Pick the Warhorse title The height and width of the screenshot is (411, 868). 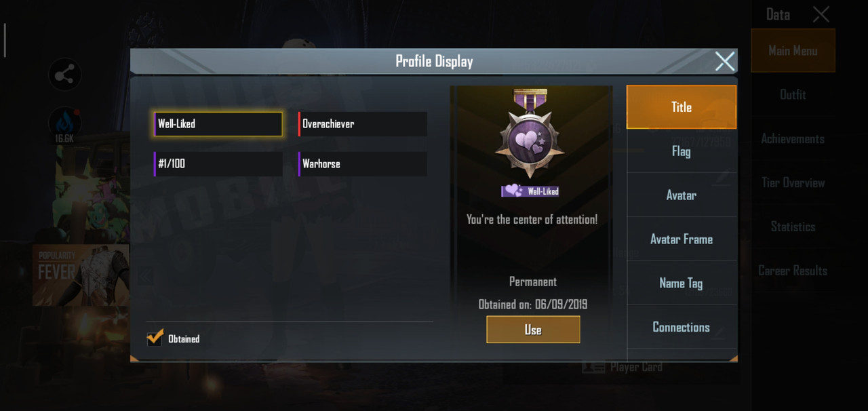pos(363,164)
